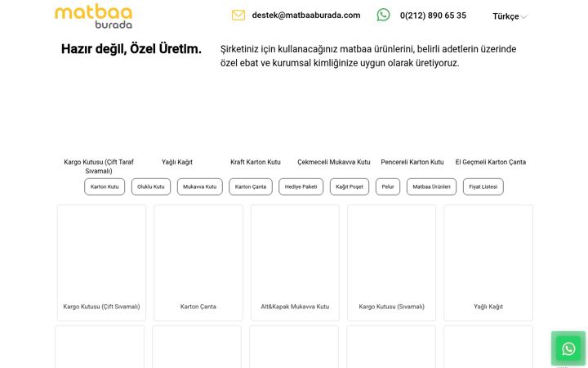Select the Karton Çanta category button

pos(251,186)
